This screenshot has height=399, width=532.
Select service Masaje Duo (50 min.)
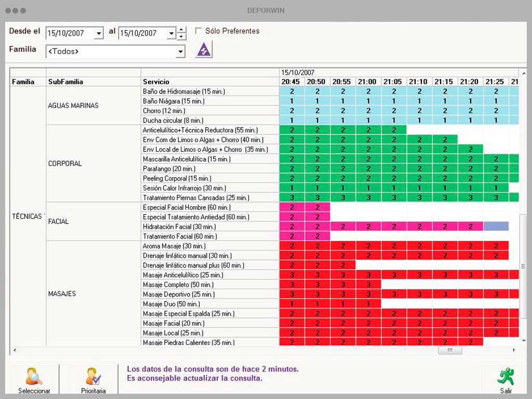click(x=210, y=304)
